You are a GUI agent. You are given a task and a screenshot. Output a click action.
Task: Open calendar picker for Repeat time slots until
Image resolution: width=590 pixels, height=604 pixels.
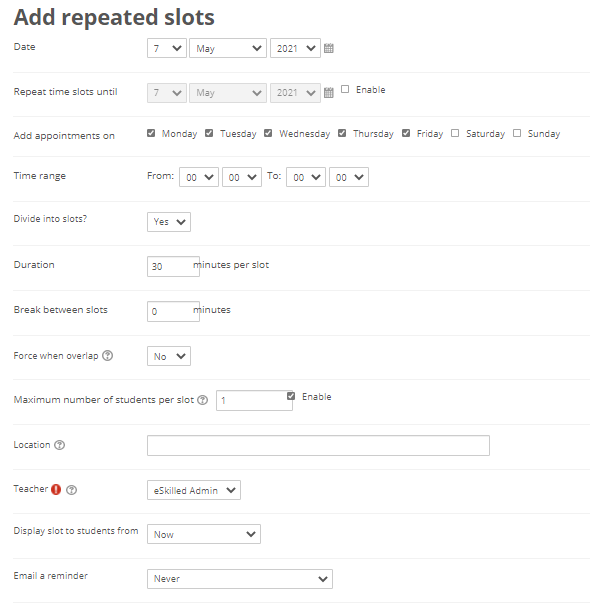coord(329,93)
